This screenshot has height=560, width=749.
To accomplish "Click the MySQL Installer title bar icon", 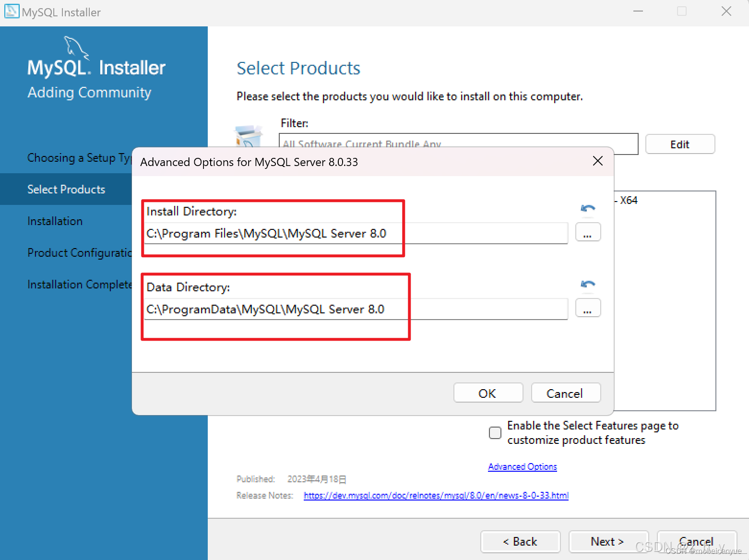I will tap(12, 11).
